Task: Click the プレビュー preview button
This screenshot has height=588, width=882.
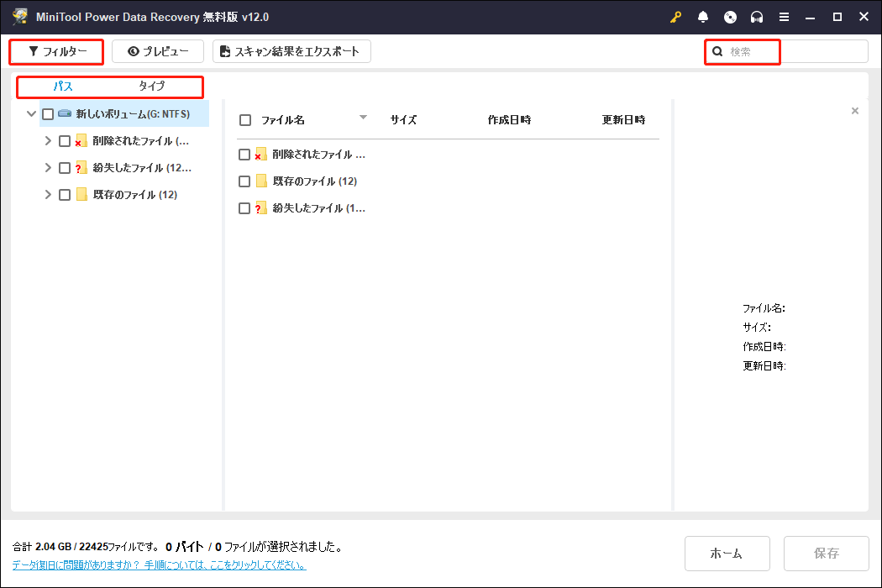Action: pos(158,52)
